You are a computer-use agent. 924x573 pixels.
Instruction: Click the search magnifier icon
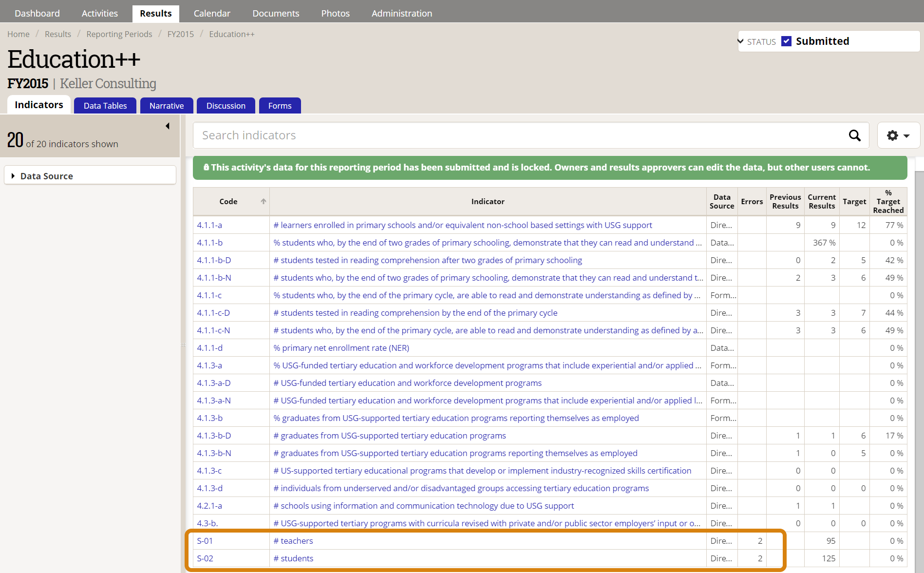click(854, 135)
